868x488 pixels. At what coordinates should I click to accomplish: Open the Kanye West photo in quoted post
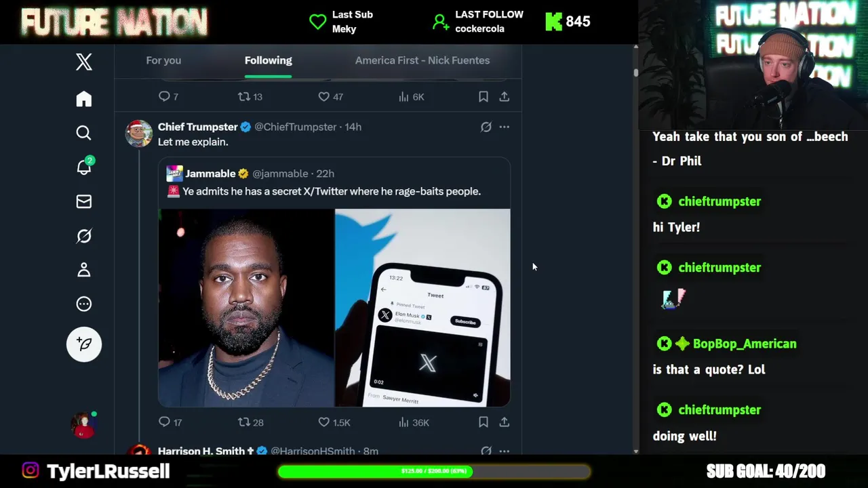(x=246, y=308)
